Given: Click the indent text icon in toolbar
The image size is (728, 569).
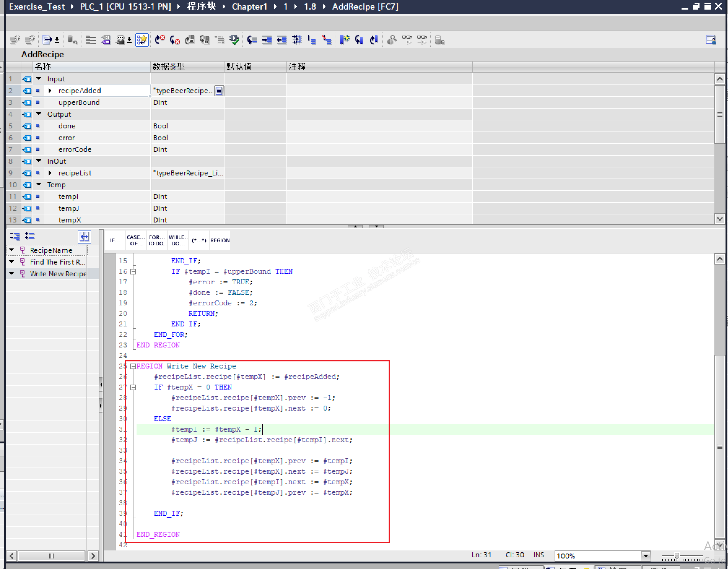Looking at the screenshot, I should (x=267, y=40).
